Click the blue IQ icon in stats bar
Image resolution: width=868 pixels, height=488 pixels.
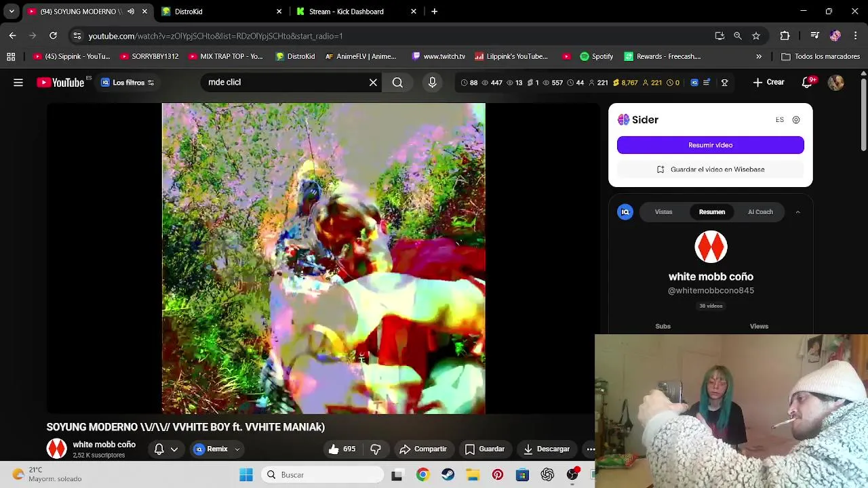tap(694, 83)
